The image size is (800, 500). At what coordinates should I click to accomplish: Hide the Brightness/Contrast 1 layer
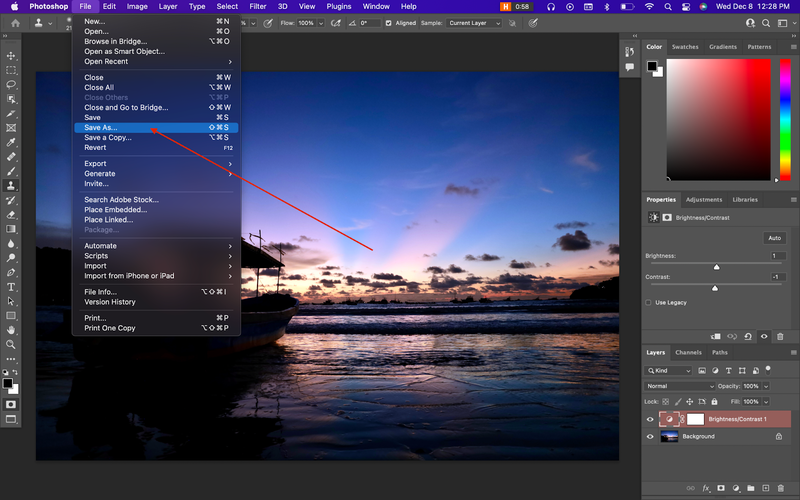coord(650,419)
